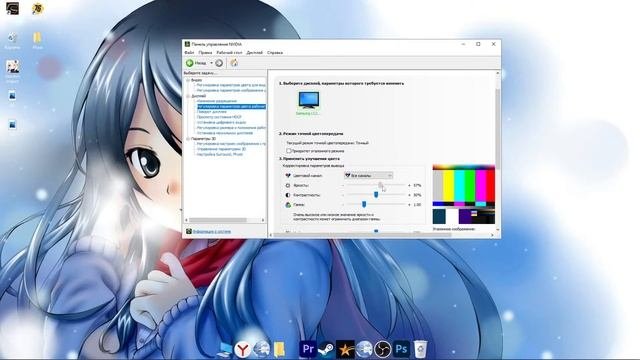Select Настройка Surround, PhysX tree item
This screenshot has height=360, width=640.
pyautogui.click(x=220, y=154)
